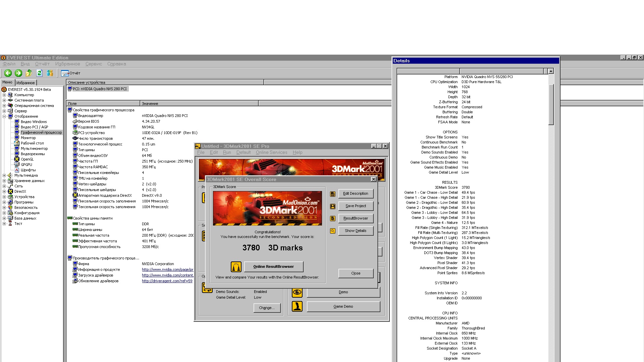This screenshot has width=644, height=362.
Task: Click the folder up-level toolbar icon
Action: (x=29, y=73)
